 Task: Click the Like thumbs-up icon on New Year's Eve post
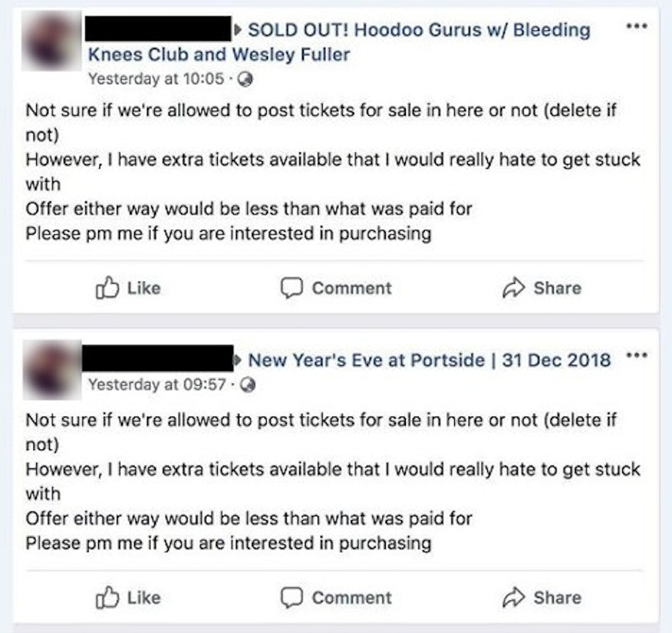[108, 597]
